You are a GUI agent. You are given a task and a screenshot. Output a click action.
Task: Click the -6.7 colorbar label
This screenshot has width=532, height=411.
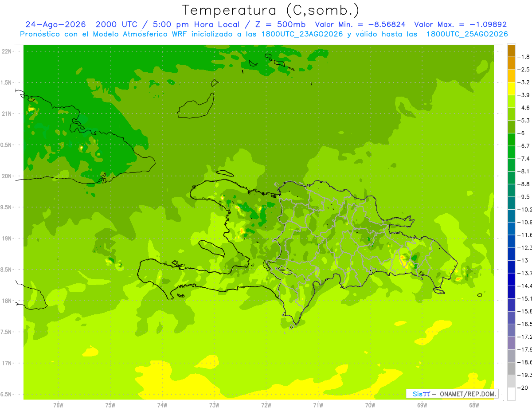coord(524,146)
